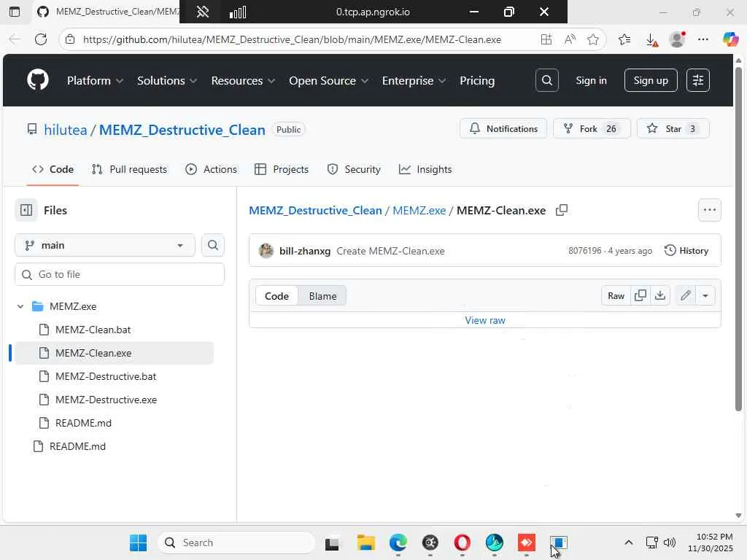Screen dimensions: 747x560
Task: Open the GitHub home logo
Action: click(38, 80)
